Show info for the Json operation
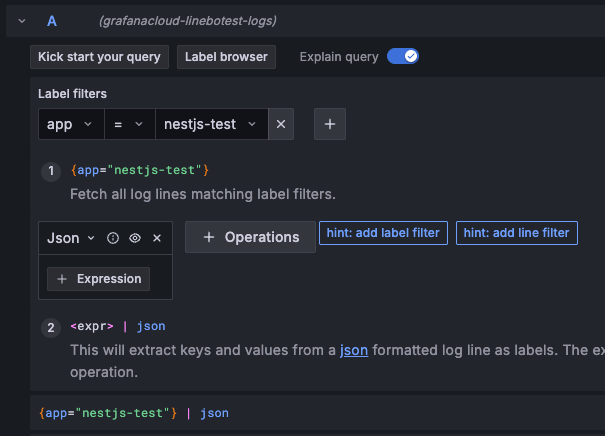This screenshot has width=605, height=436. [x=113, y=238]
